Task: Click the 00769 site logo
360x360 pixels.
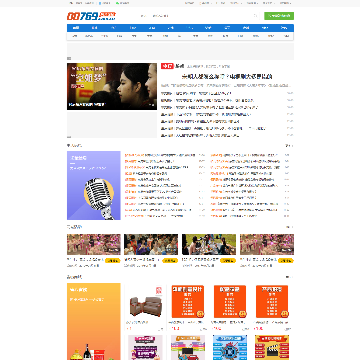Action: (x=91, y=16)
